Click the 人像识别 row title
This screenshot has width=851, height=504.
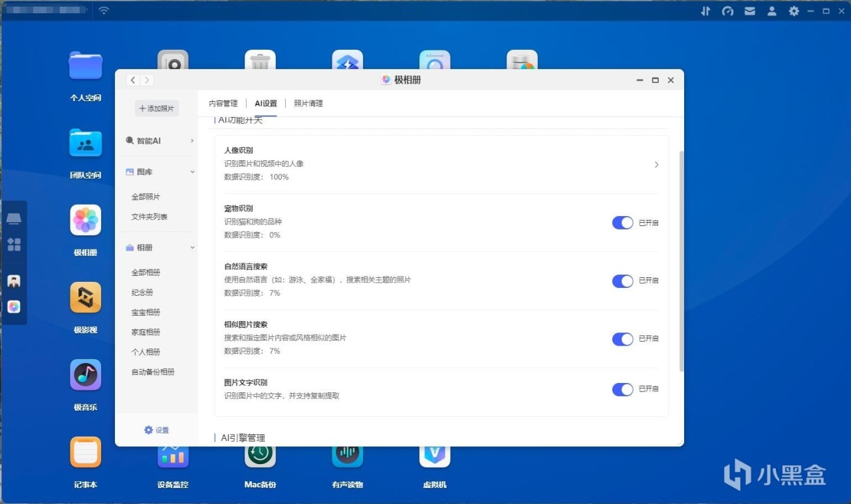pos(238,151)
